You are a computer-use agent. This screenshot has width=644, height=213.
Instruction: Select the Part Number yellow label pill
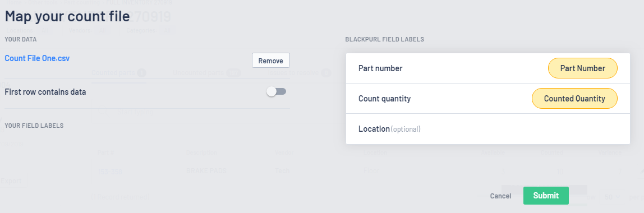[x=582, y=68]
